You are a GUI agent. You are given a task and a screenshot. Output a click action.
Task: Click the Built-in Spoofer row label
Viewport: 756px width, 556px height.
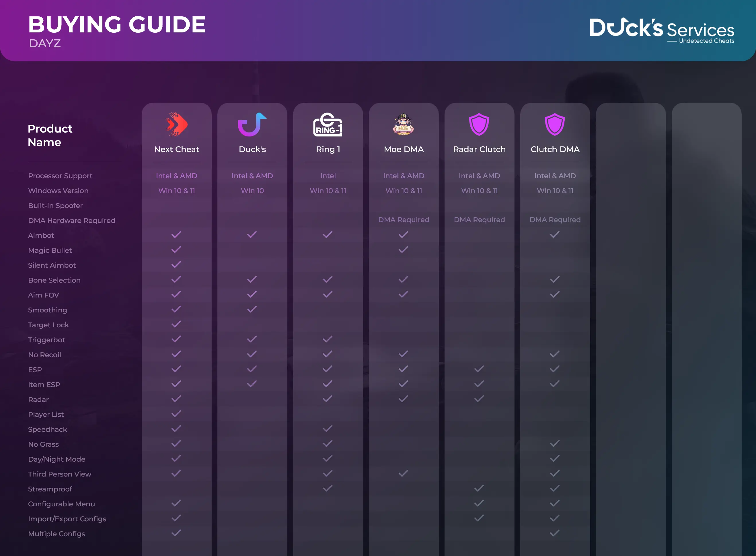pyautogui.click(x=55, y=205)
